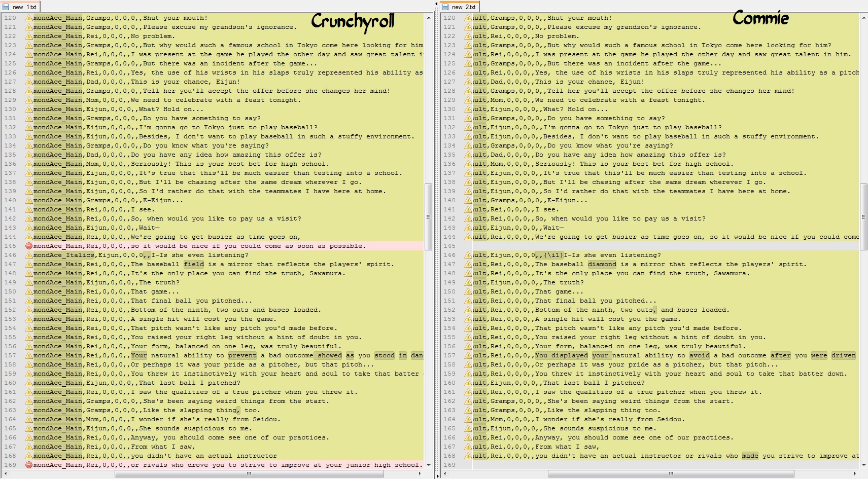The width and height of the screenshot is (868, 479).
Task: Click the down arrow of the left pane's vertical scrollbar
Action: click(428, 465)
